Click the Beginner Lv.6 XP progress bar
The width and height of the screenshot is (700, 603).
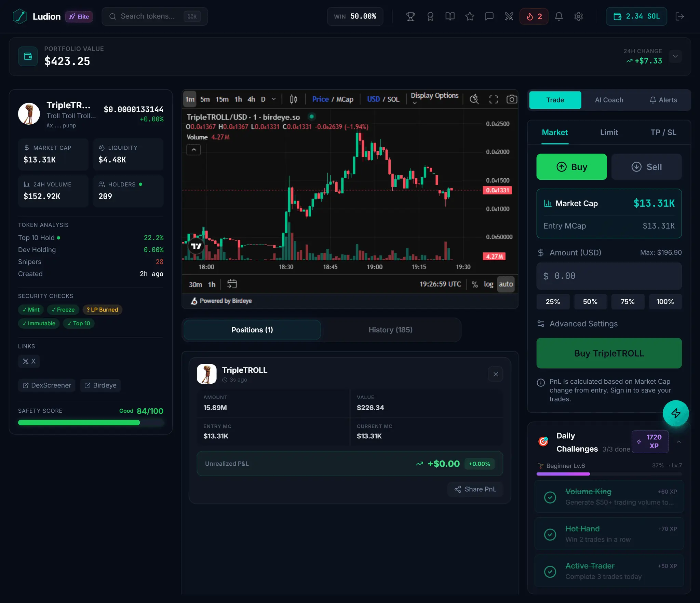(x=609, y=474)
